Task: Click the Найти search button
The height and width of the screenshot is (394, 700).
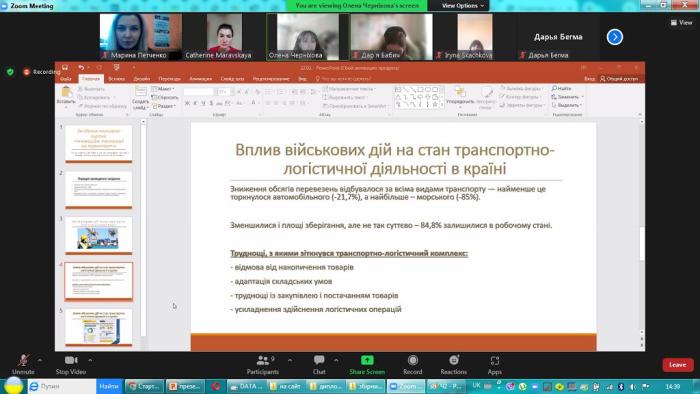Action: pyautogui.click(x=562, y=88)
